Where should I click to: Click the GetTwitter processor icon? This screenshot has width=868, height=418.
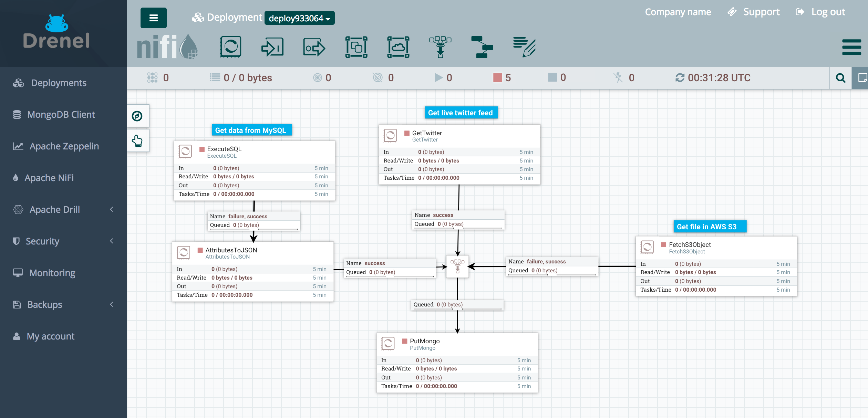tap(390, 136)
